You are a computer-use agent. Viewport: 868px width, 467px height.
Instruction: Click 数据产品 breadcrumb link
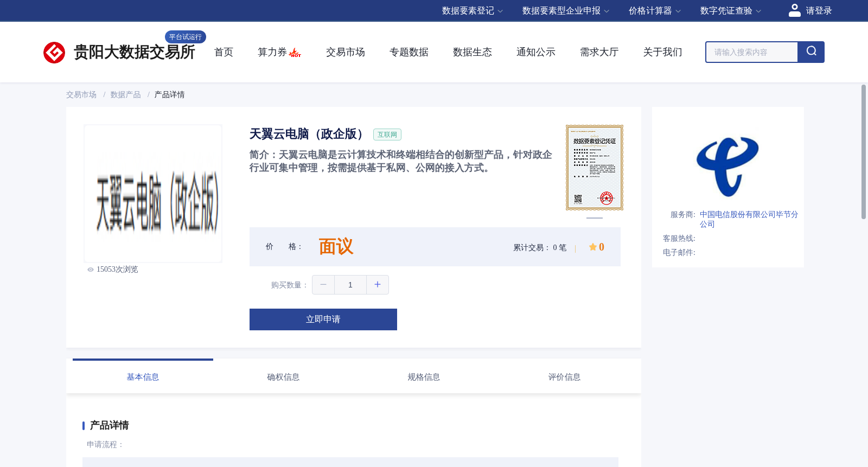[x=125, y=95]
